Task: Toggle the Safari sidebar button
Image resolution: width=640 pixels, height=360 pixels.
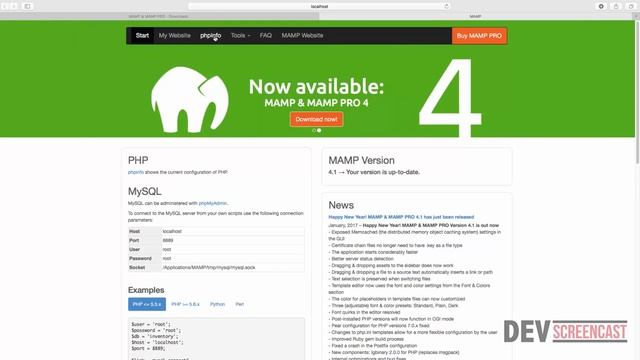Action: (x=27, y=6)
